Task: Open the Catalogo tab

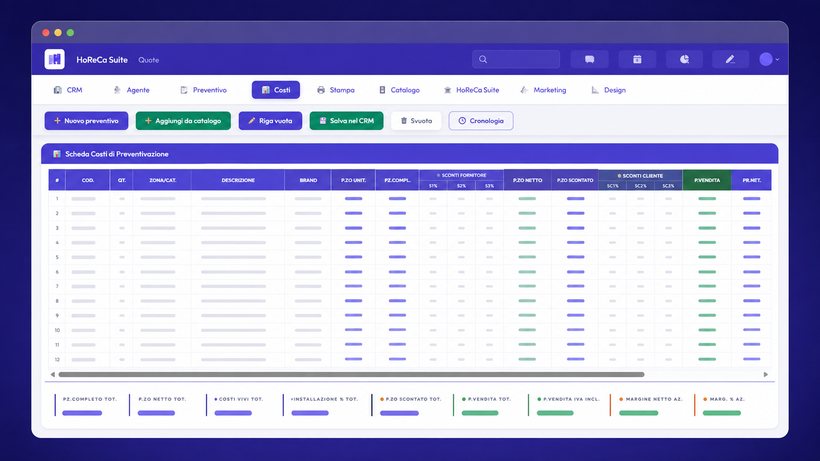Action: coord(400,90)
